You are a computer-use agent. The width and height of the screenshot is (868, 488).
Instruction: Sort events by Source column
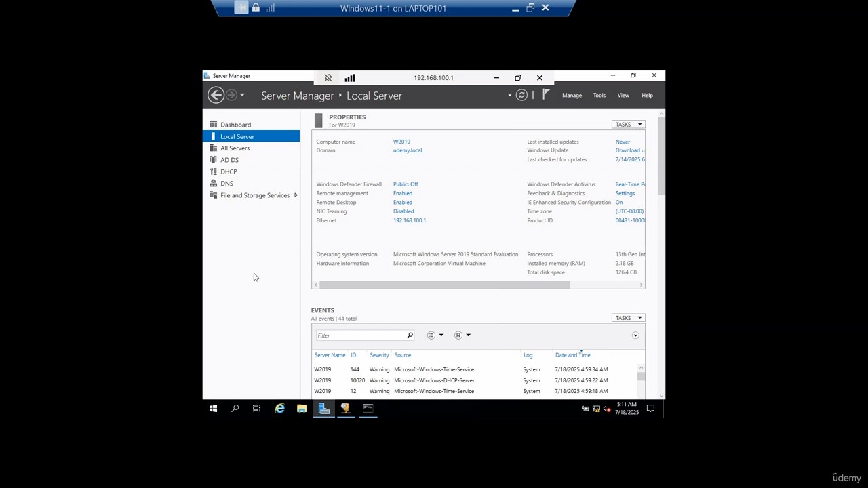[x=403, y=355]
